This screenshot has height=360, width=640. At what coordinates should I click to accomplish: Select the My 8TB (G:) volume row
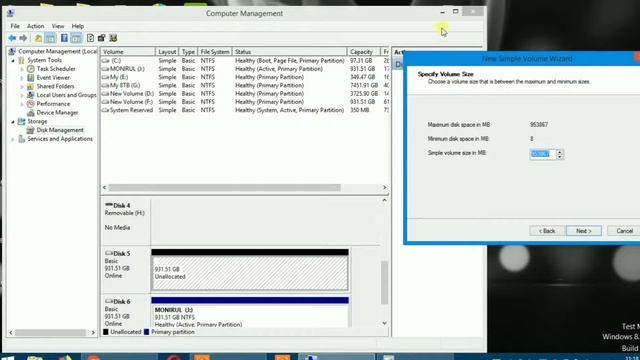[x=245, y=85]
